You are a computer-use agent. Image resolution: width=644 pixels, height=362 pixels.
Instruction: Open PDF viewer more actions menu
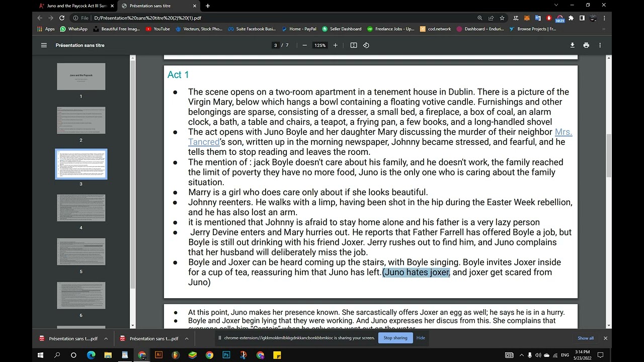click(600, 45)
